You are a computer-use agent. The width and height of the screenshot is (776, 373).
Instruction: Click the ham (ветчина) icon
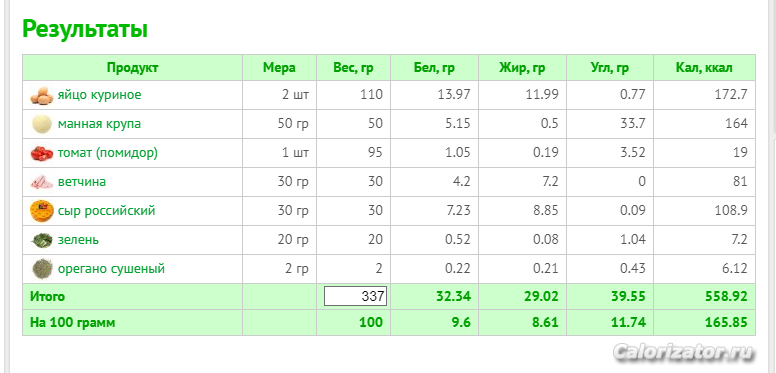(x=42, y=182)
